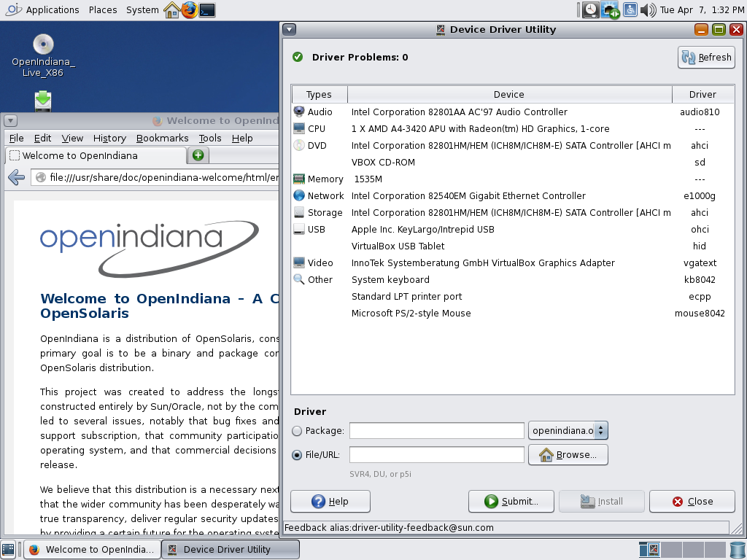Sort by Types column header

pyautogui.click(x=320, y=94)
